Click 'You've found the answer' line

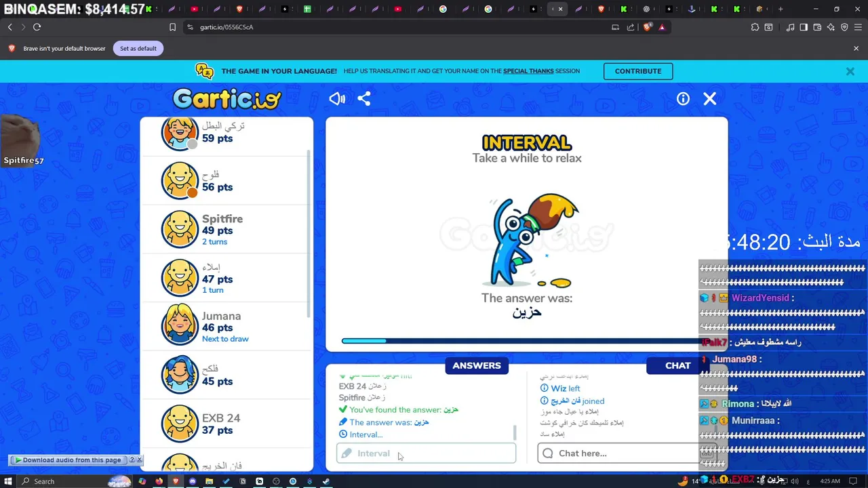pyautogui.click(x=399, y=410)
